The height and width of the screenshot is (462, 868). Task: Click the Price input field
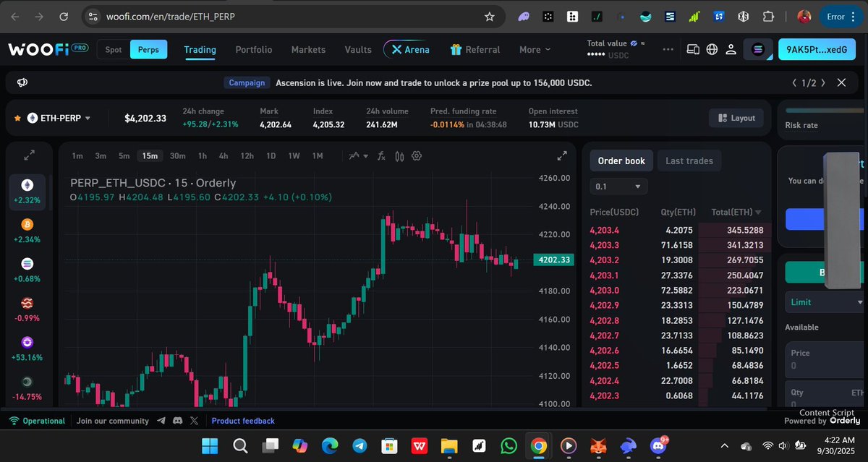click(x=825, y=359)
